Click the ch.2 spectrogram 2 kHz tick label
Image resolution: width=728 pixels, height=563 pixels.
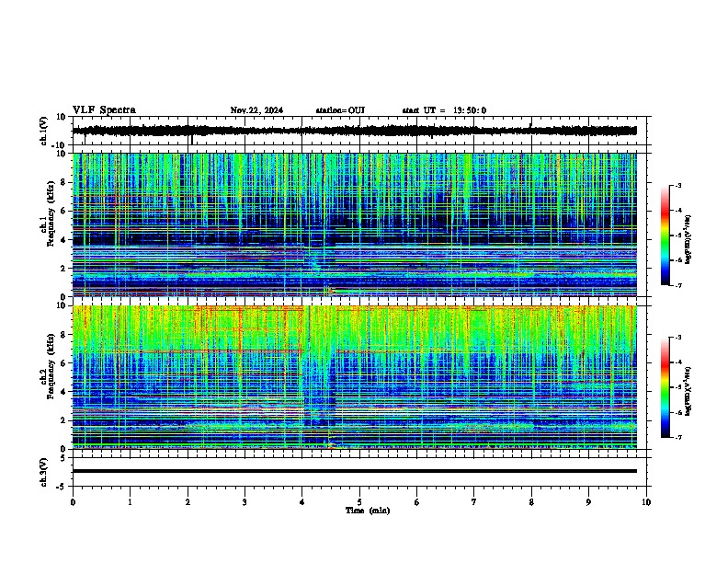pos(64,420)
